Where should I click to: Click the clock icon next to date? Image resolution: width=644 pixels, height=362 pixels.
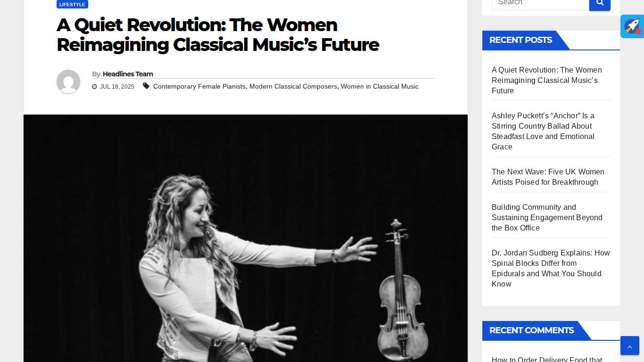94,87
